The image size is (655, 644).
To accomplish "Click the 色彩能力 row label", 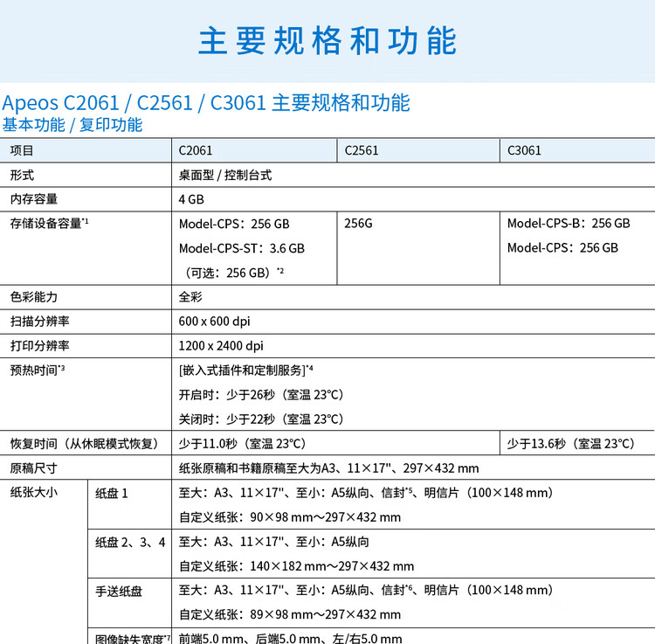I will click(34, 297).
